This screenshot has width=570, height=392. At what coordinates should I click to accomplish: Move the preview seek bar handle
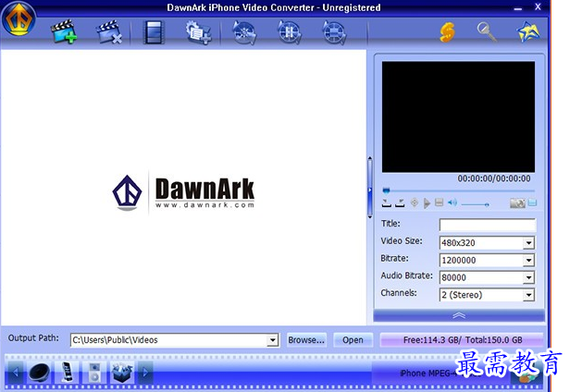pyautogui.click(x=386, y=190)
